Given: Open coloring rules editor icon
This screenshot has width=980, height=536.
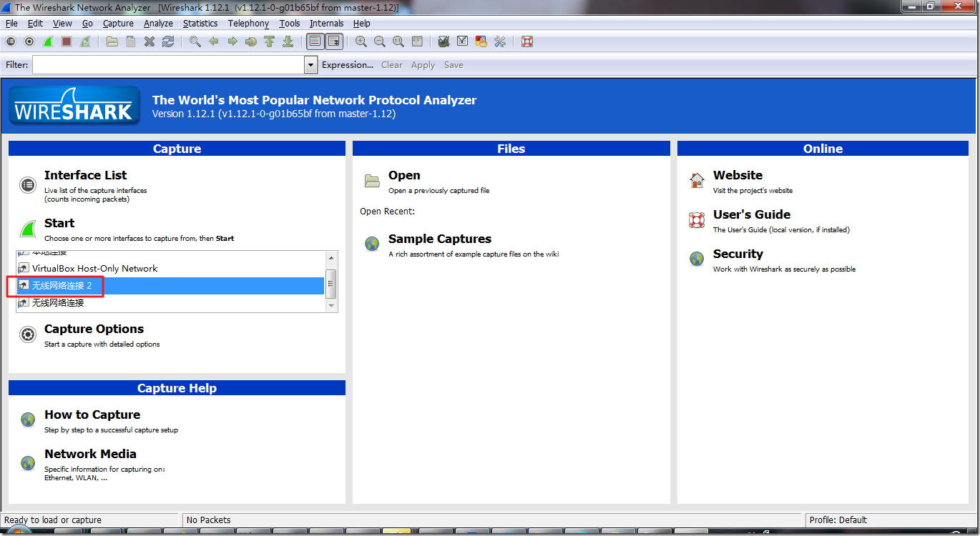Looking at the screenshot, I should pyautogui.click(x=481, y=41).
